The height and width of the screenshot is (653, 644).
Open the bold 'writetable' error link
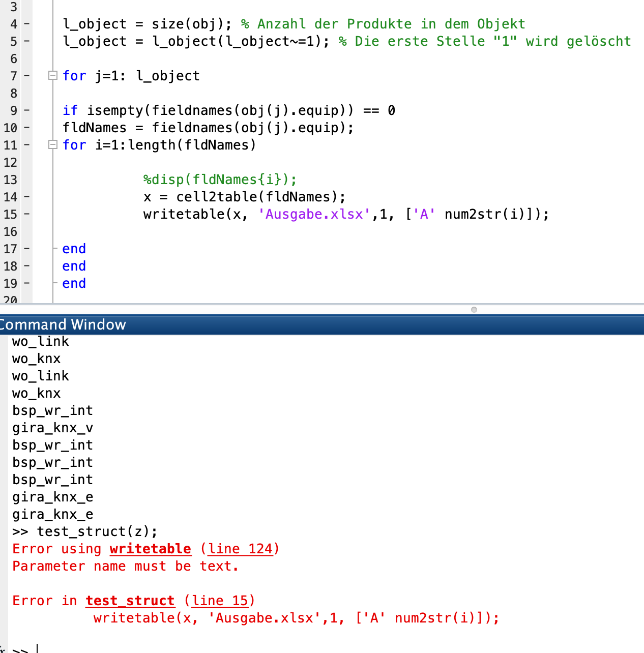150,549
